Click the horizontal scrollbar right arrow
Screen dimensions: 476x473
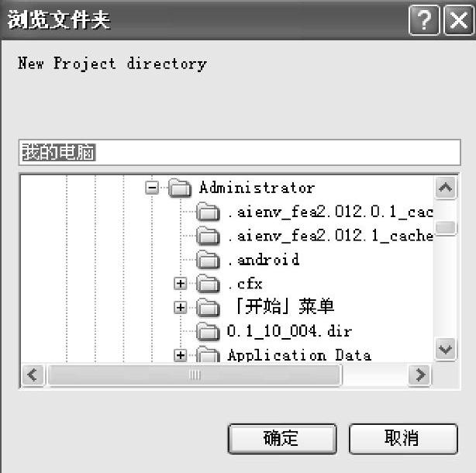(419, 375)
